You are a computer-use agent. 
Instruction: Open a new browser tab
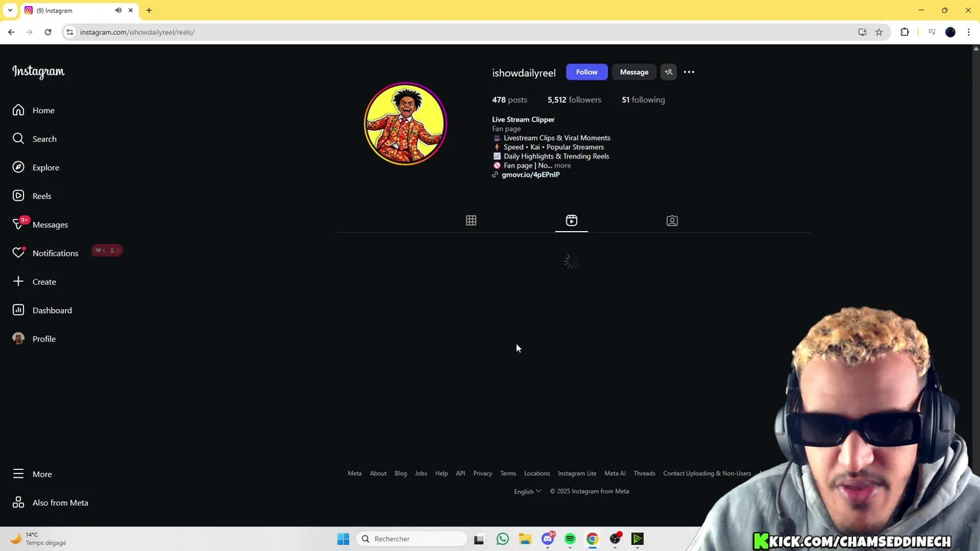coord(149,10)
